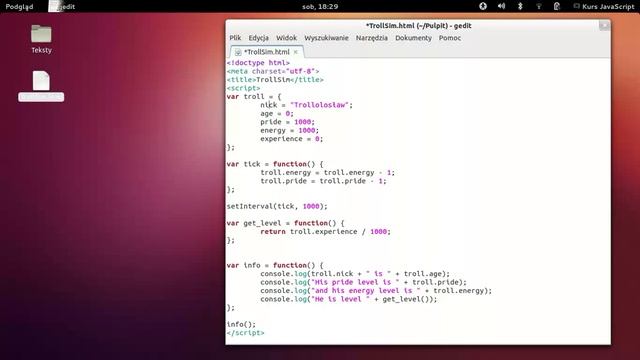Click the opening <script> tag
The image size is (640, 360).
[243, 88]
